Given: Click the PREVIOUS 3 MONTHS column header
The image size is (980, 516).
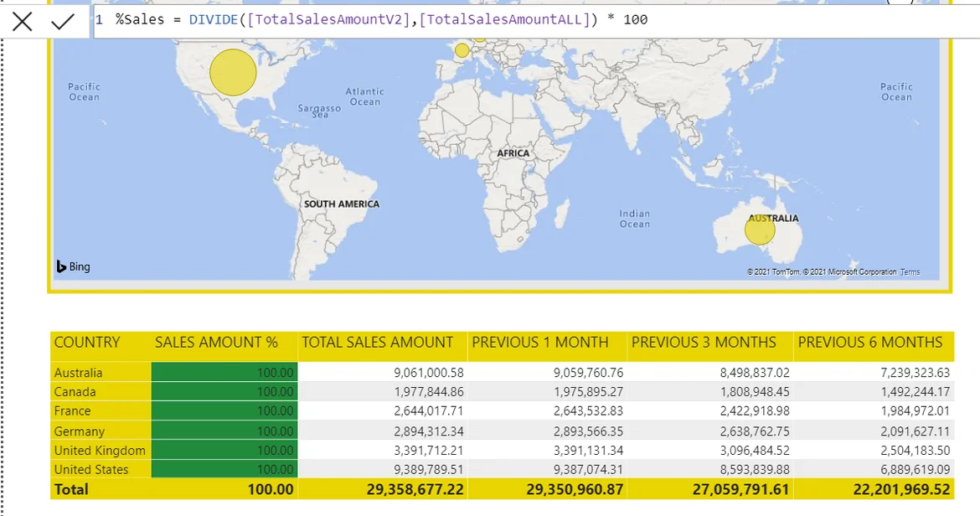Looking at the screenshot, I should point(704,343).
